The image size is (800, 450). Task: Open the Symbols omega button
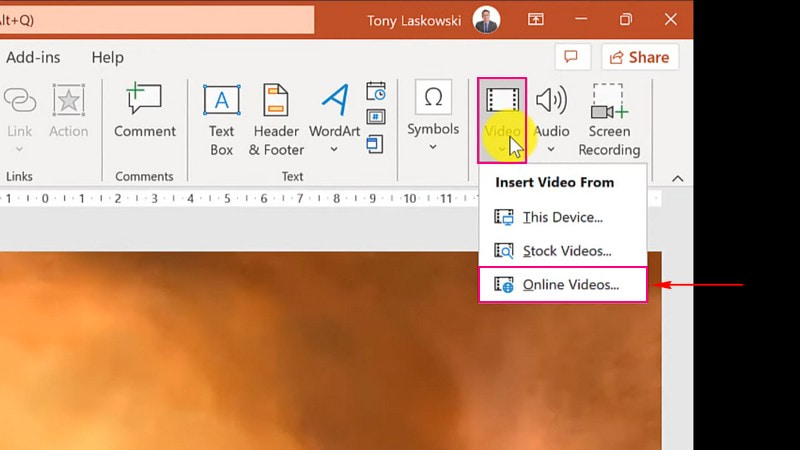tap(433, 97)
